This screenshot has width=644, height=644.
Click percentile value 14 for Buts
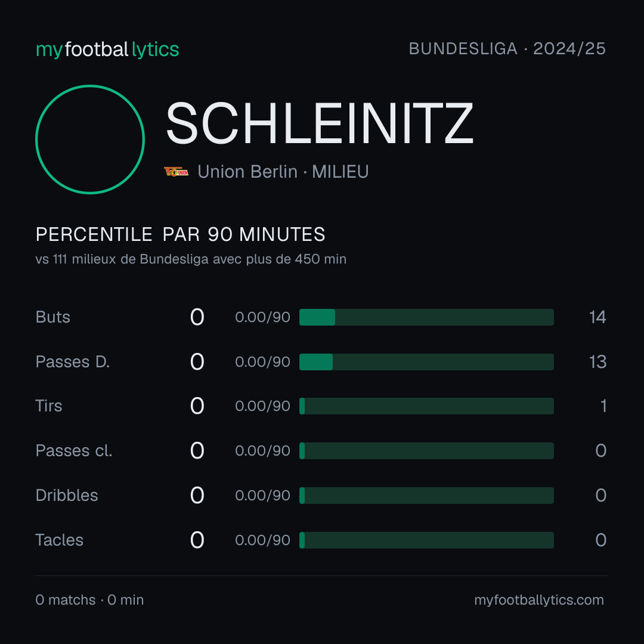click(597, 317)
